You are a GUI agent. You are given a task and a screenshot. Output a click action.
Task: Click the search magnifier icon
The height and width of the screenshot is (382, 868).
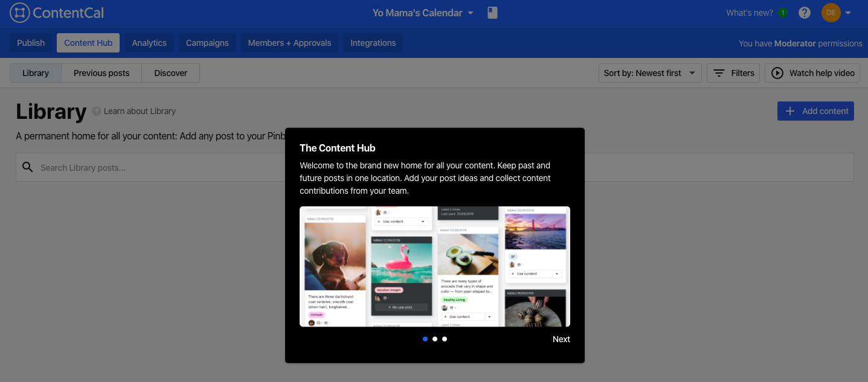pyautogui.click(x=27, y=167)
